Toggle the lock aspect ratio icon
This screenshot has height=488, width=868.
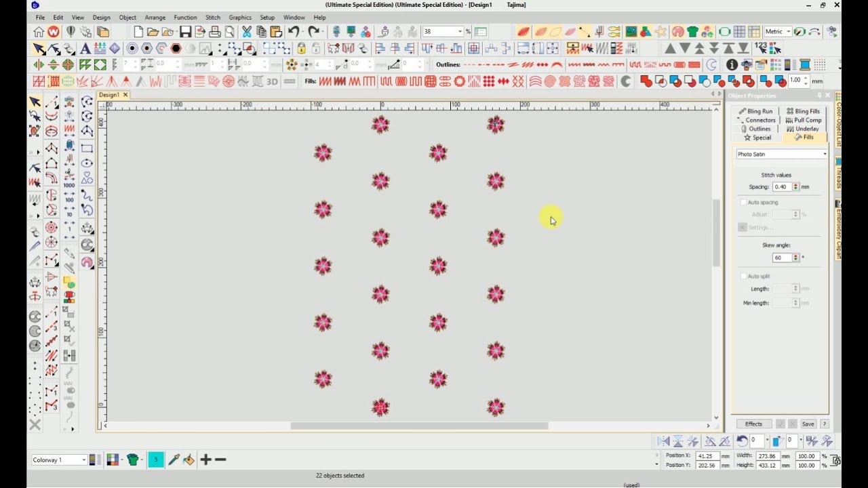(x=835, y=460)
